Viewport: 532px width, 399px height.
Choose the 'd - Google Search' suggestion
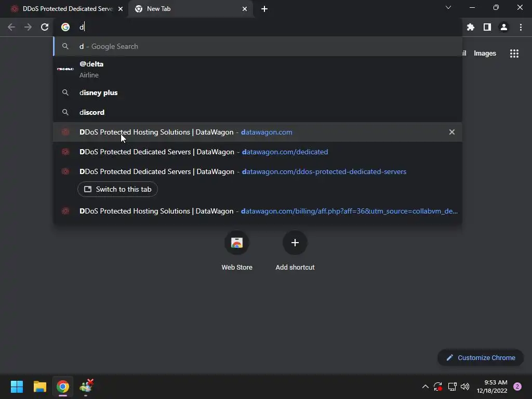[258, 46]
